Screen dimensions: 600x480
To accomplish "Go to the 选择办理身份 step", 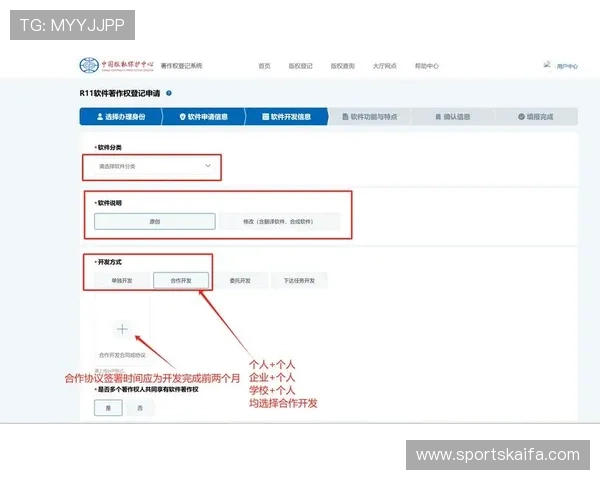I will pos(121,116).
